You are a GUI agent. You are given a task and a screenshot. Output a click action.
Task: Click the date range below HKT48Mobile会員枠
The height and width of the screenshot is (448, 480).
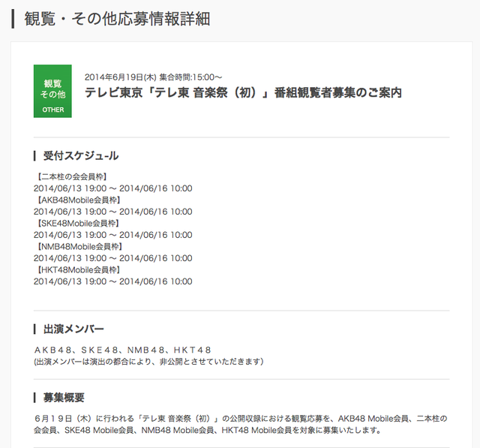click(x=113, y=281)
